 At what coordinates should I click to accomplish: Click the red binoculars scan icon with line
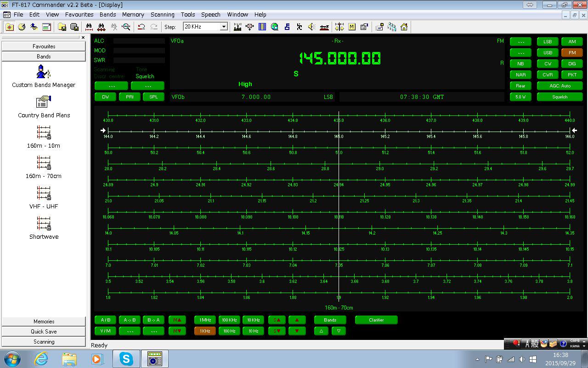point(89,27)
